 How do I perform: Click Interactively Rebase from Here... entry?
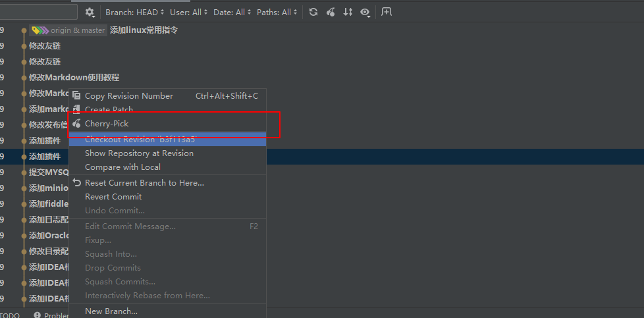click(x=167, y=296)
